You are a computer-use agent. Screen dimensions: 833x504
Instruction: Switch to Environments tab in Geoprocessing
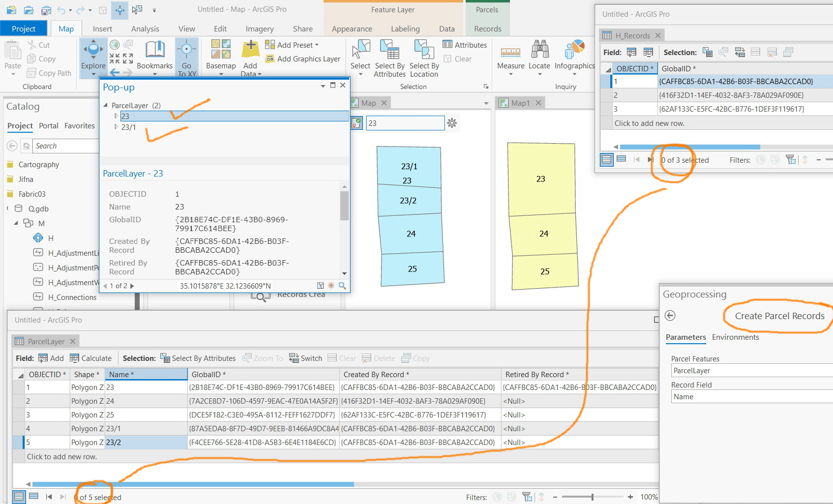pyautogui.click(x=735, y=337)
